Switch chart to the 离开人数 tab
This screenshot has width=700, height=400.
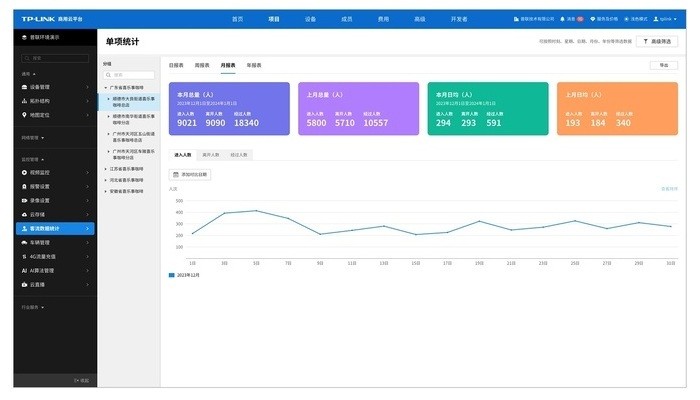[x=211, y=155]
